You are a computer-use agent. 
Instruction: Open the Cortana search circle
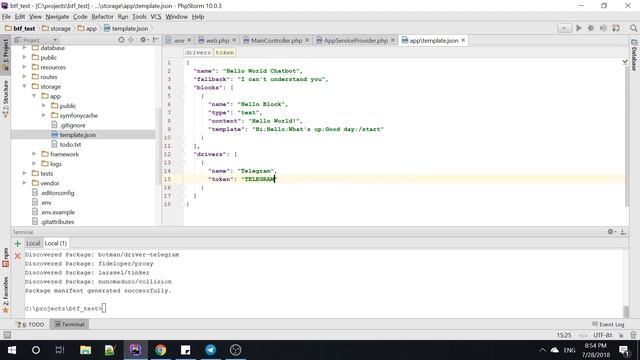coord(36,350)
